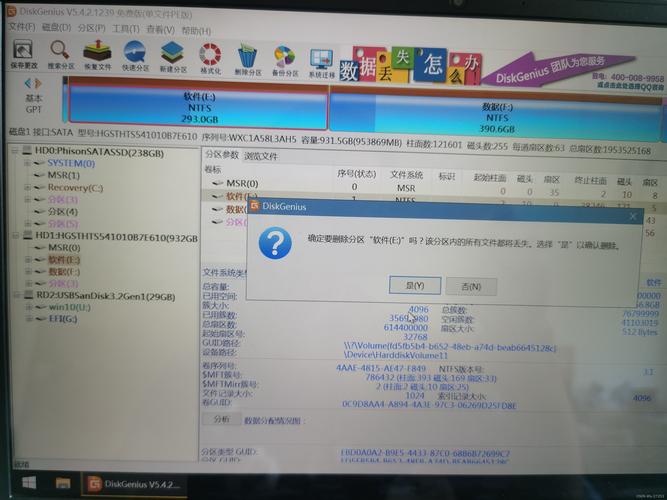Close the DiskGenius confirmation dialog
The image size is (667, 500).
click(x=633, y=217)
